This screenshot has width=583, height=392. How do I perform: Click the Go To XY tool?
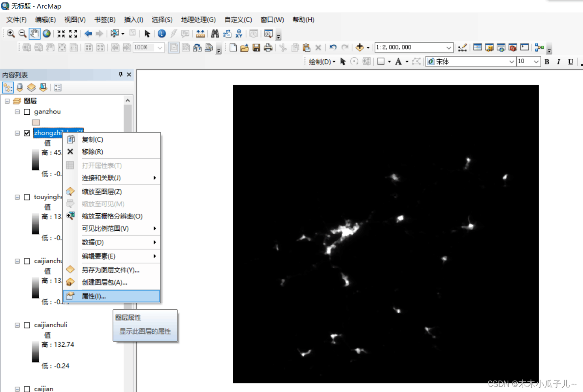(239, 34)
